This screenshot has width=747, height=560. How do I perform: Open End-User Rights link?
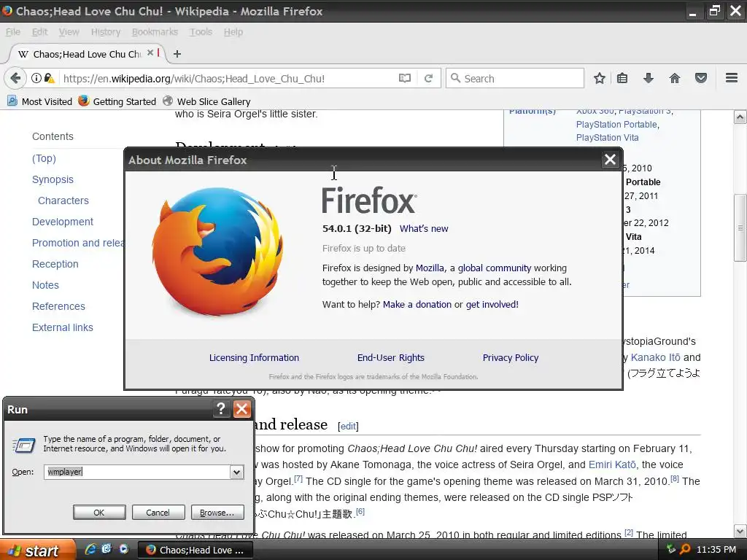391,357
